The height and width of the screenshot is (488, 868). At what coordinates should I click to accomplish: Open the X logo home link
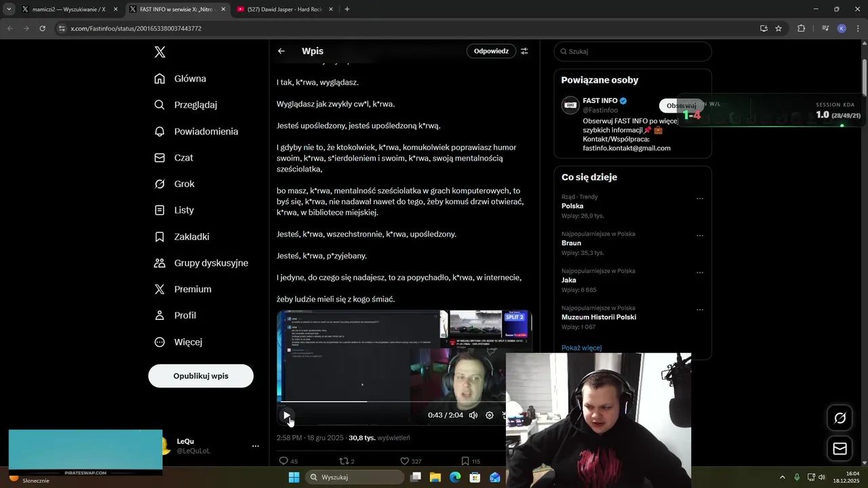tap(159, 52)
